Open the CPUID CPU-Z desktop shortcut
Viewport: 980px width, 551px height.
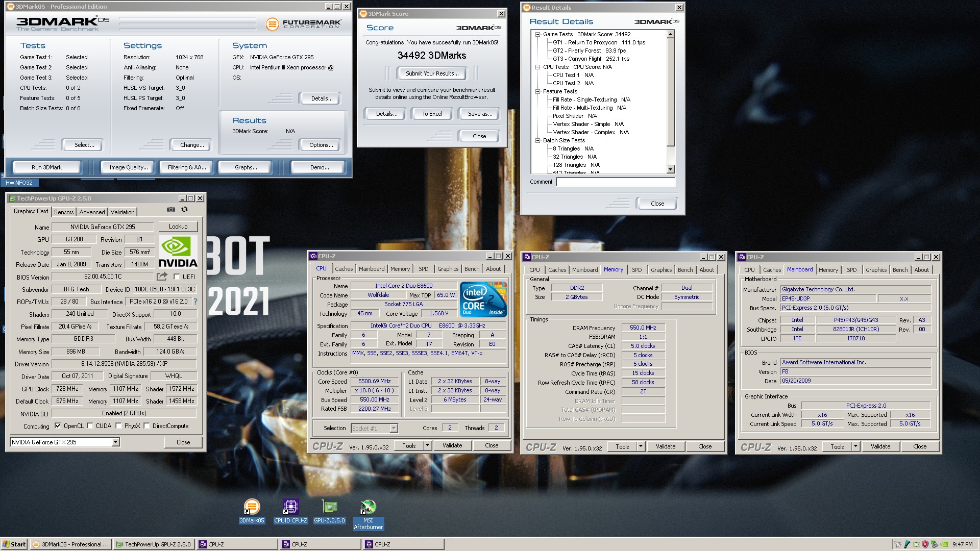pos(290,511)
